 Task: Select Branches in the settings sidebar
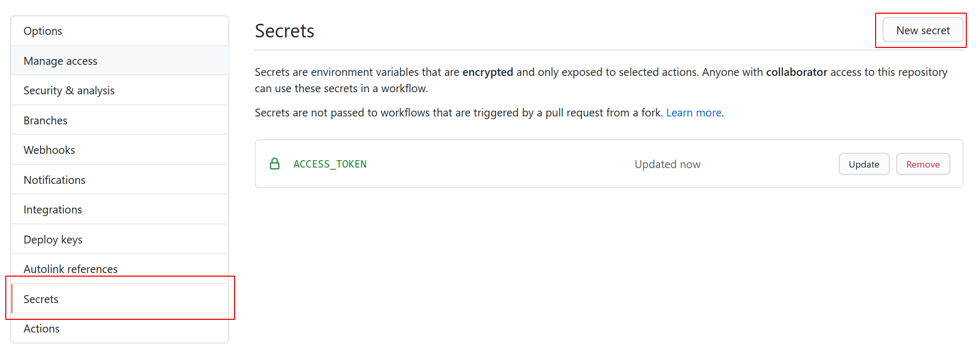pos(45,121)
